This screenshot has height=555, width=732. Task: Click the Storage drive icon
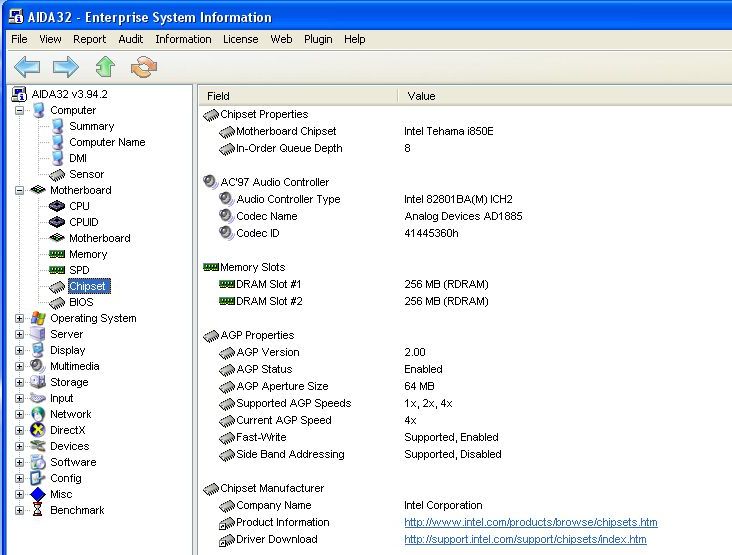(x=37, y=382)
